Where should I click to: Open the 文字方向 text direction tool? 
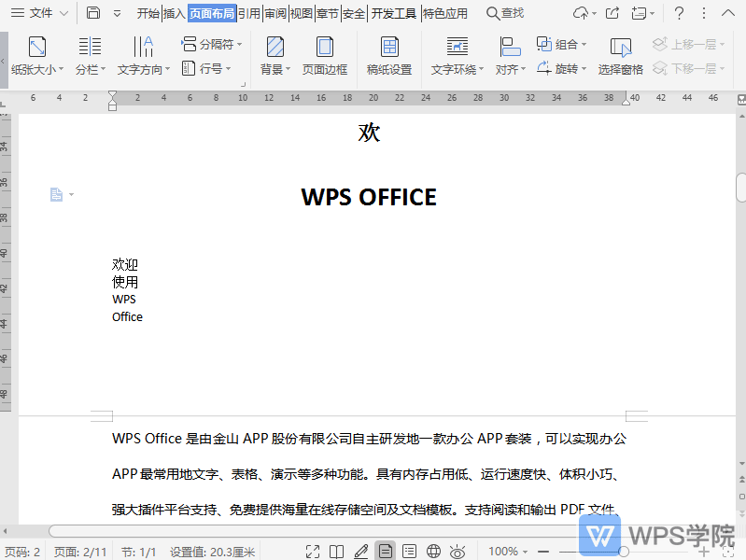click(x=143, y=56)
